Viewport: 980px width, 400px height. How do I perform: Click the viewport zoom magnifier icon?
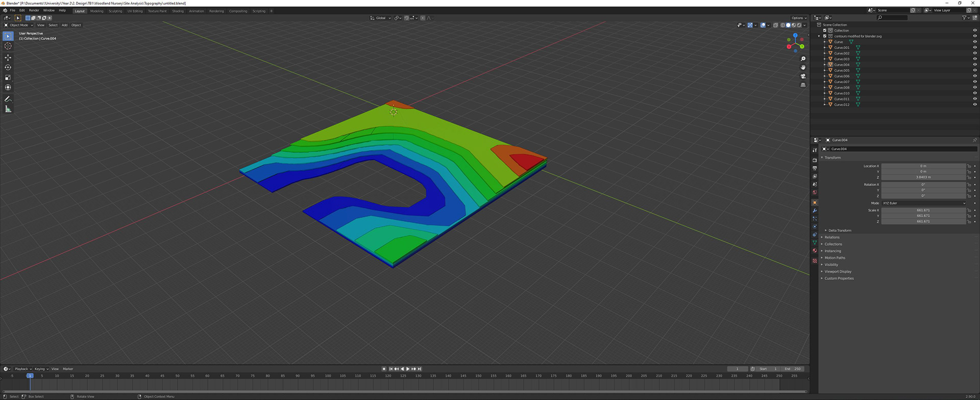point(803,59)
